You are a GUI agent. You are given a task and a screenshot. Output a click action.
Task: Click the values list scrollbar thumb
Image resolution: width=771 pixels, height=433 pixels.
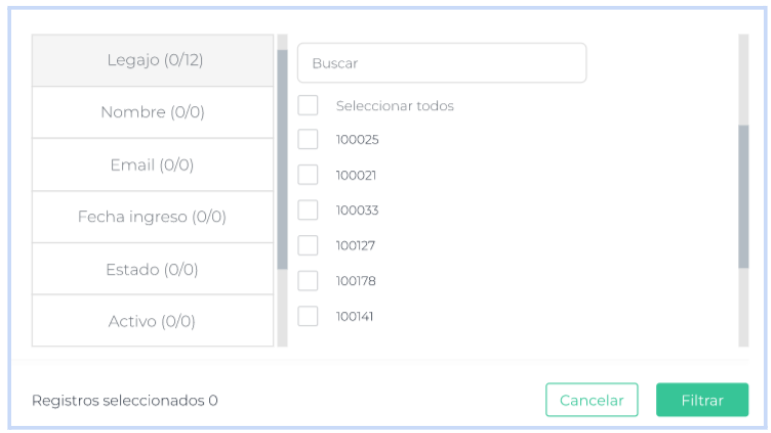(743, 196)
